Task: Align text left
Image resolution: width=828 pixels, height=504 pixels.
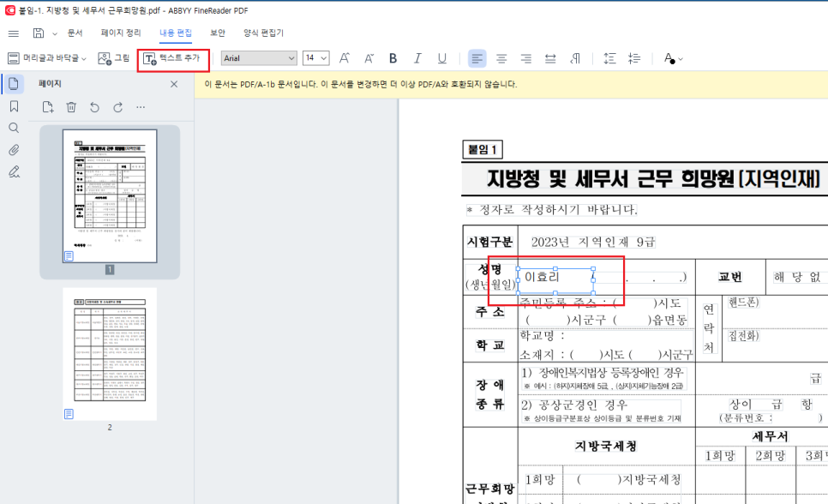Action: click(477, 58)
